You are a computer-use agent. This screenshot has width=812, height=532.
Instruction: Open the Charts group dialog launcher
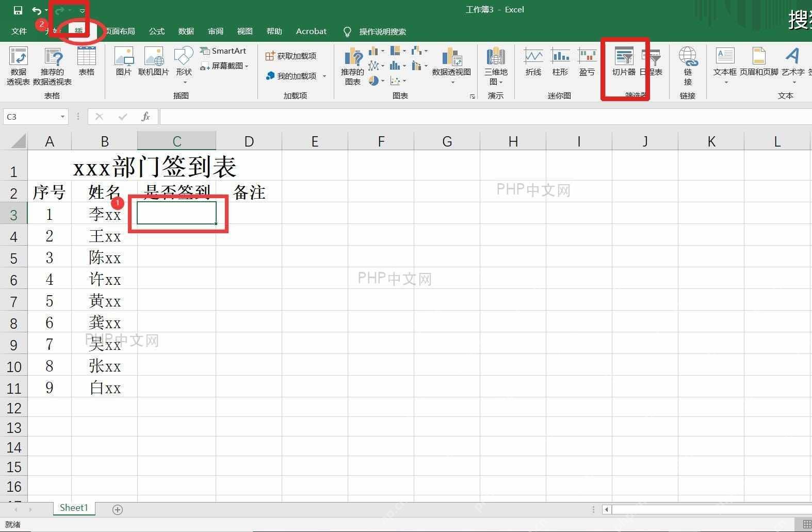pyautogui.click(x=472, y=96)
